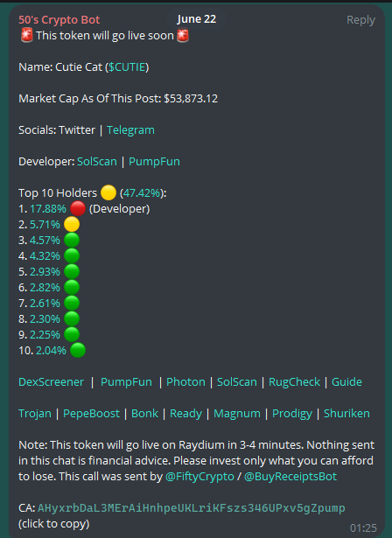Click the green circle beside 2.25%
This screenshot has width=392, height=538.
click(x=72, y=335)
